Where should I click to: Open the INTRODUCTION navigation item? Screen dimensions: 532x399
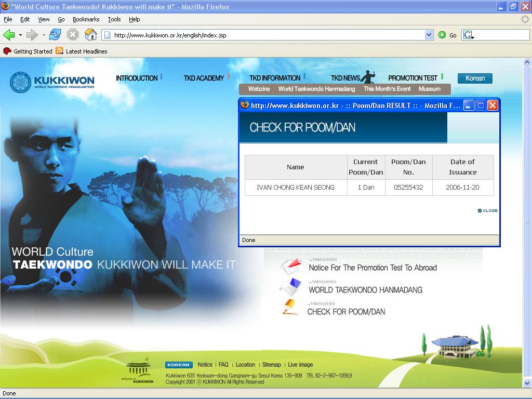(137, 78)
